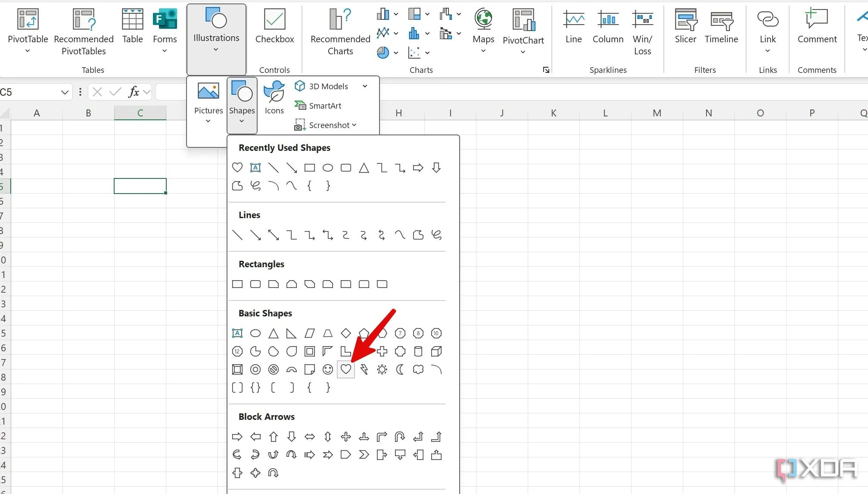The height and width of the screenshot is (494, 868).
Task: Choose the Lightning Bolt shape
Action: tap(364, 369)
